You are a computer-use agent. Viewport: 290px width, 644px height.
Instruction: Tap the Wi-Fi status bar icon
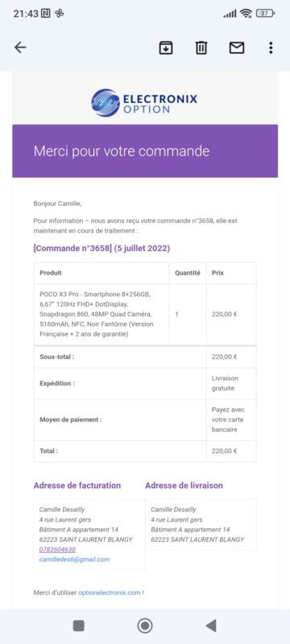246,14
